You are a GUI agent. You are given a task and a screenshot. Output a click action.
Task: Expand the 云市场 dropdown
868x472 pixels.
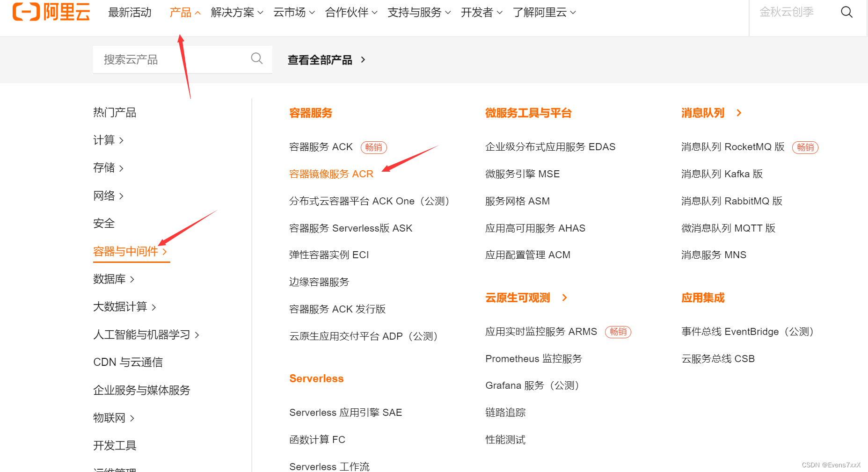[x=294, y=13]
